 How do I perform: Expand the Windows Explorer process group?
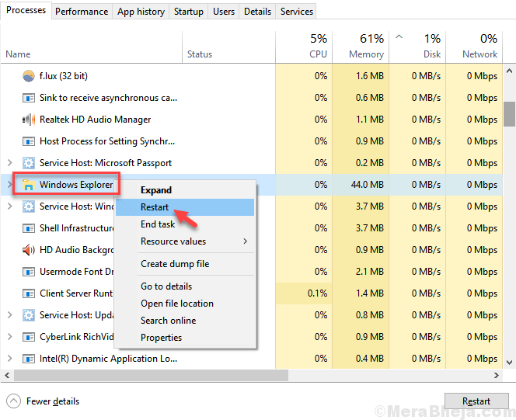coord(10,184)
